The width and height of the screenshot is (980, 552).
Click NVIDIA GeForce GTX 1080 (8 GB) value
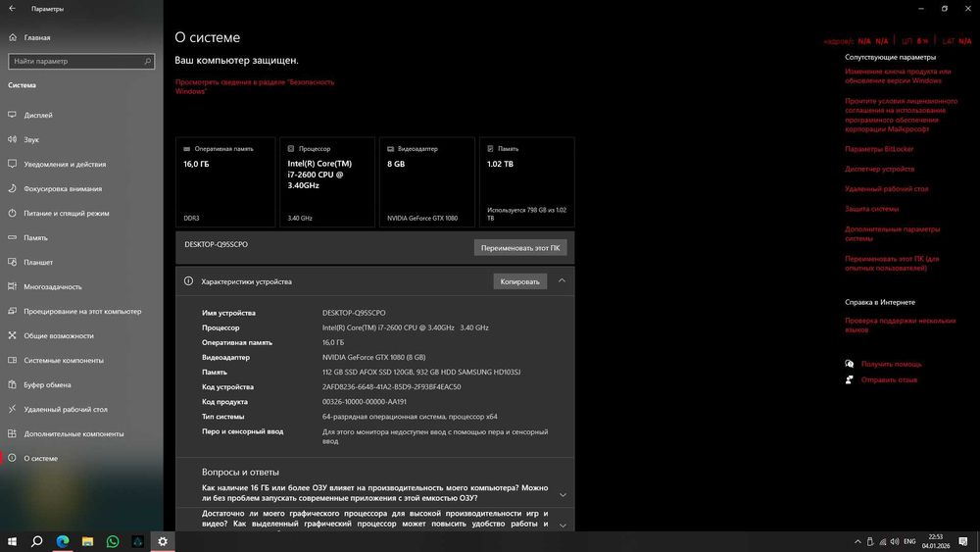click(x=373, y=357)
